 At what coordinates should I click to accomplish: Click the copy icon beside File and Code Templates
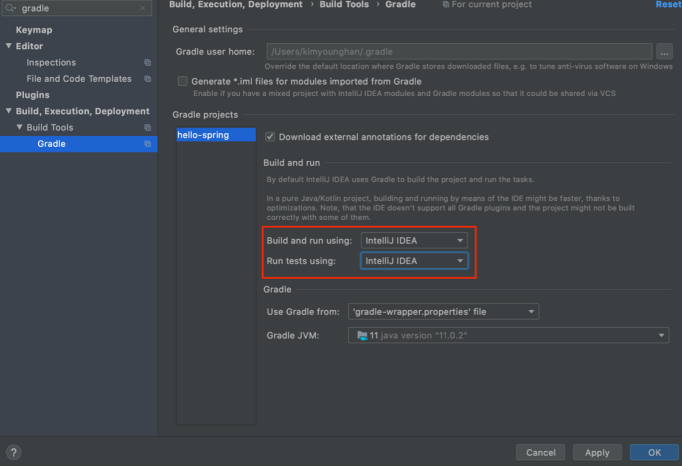[x=147, y=79]
